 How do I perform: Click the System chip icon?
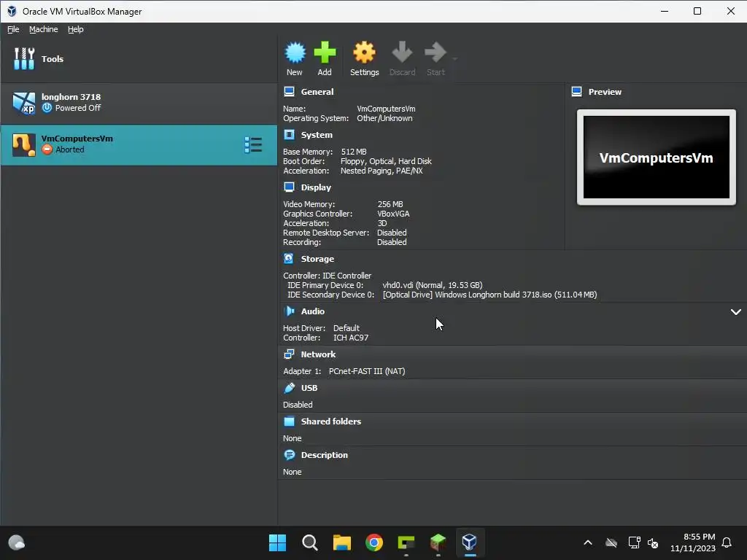coord(289,134)
